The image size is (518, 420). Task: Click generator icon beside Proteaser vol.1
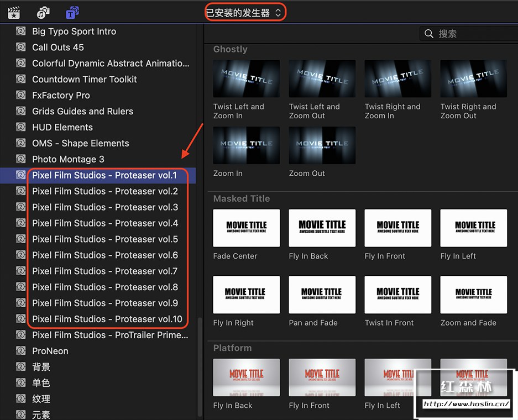(21, 175)
